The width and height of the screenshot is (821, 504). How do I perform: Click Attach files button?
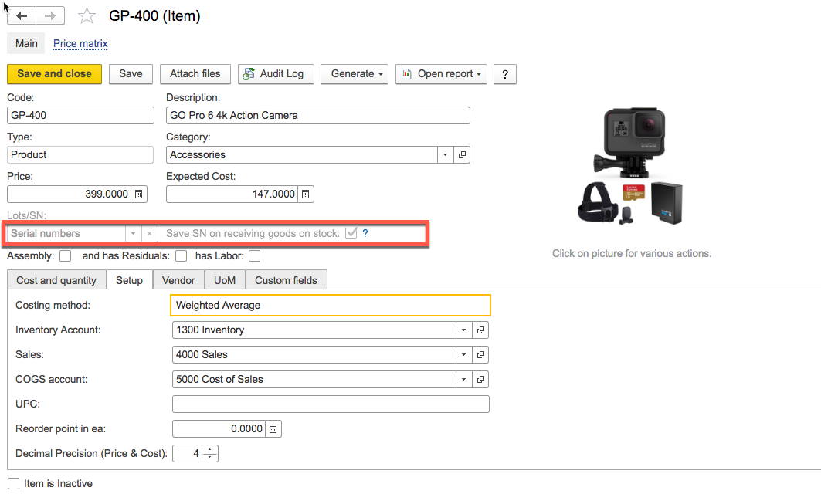(x=195, y=74)
